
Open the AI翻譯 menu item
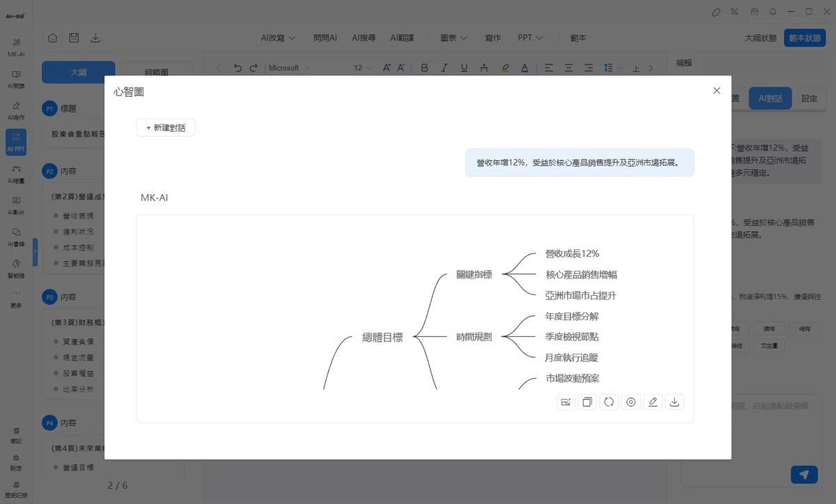402,38
